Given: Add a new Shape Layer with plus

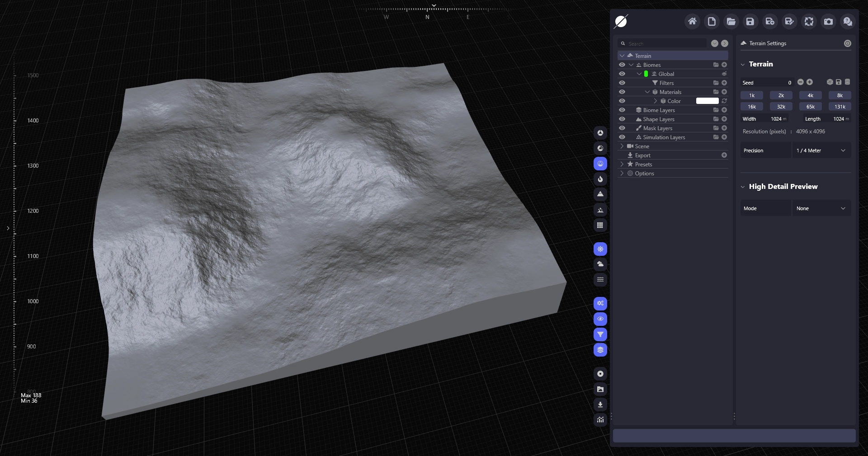Looking at the screenshot, I should point(724,119).
